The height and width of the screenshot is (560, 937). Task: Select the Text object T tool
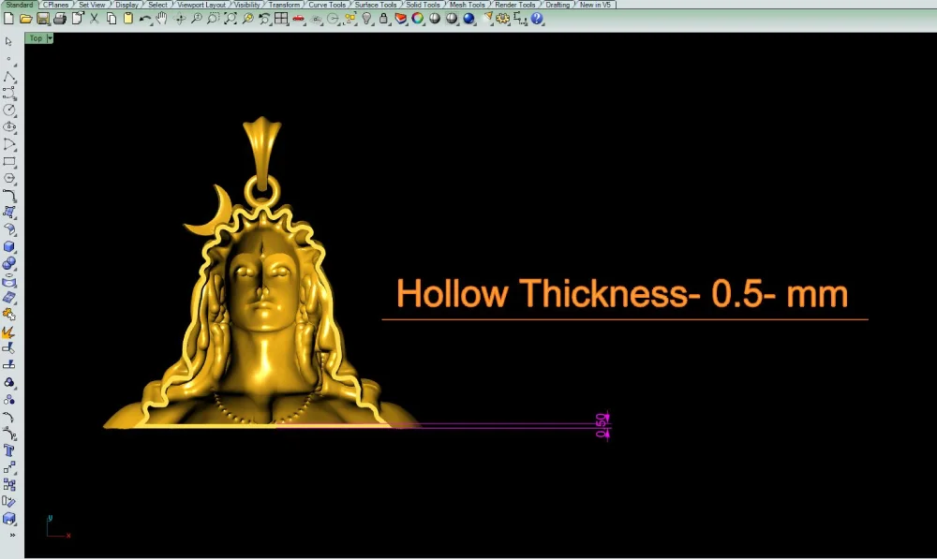9,450
